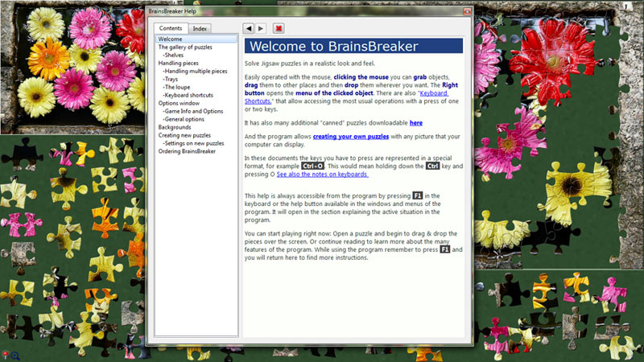Click the flower reference picture thumbnail
Image resolution: width=644 pixels, height=362 pixels.
pos(72,67)
